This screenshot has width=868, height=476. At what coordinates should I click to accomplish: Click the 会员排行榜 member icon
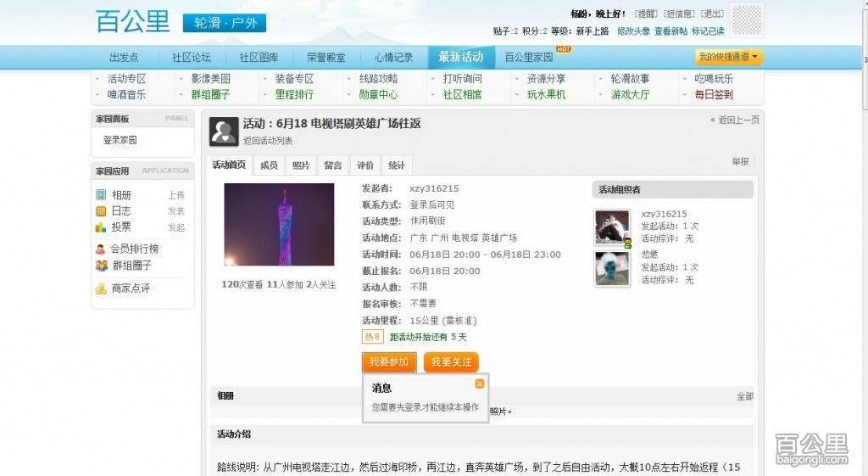(x=100, y=249)
